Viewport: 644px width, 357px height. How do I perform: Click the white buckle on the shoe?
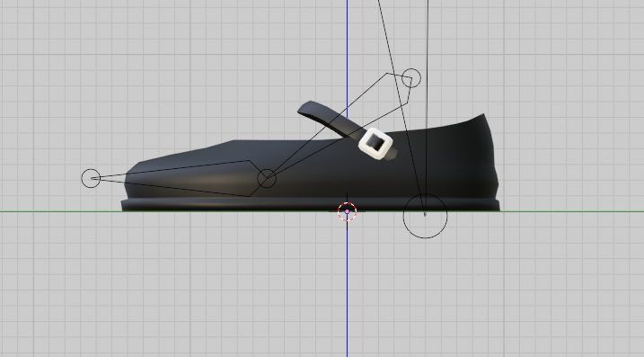click(x=375, y=144)
